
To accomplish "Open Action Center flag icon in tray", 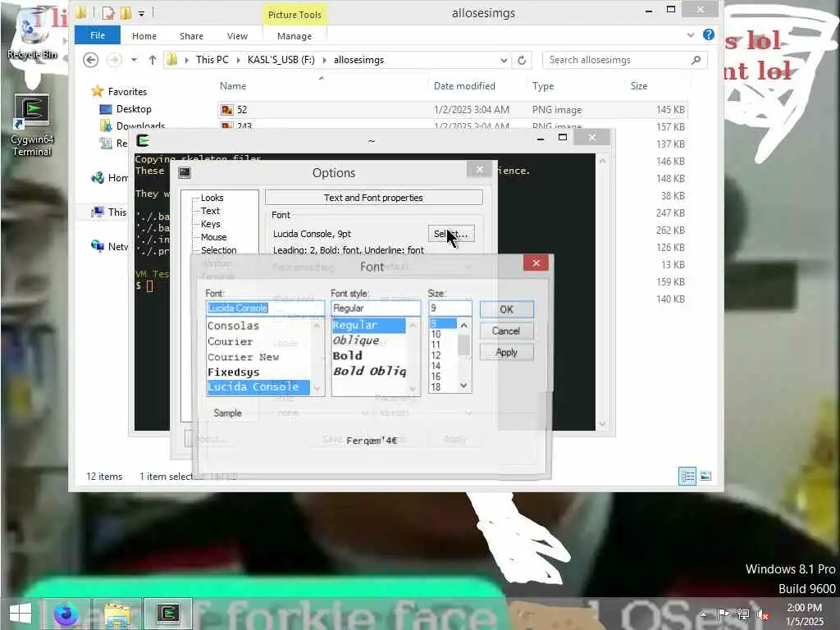I will click(x=724, y=614).
